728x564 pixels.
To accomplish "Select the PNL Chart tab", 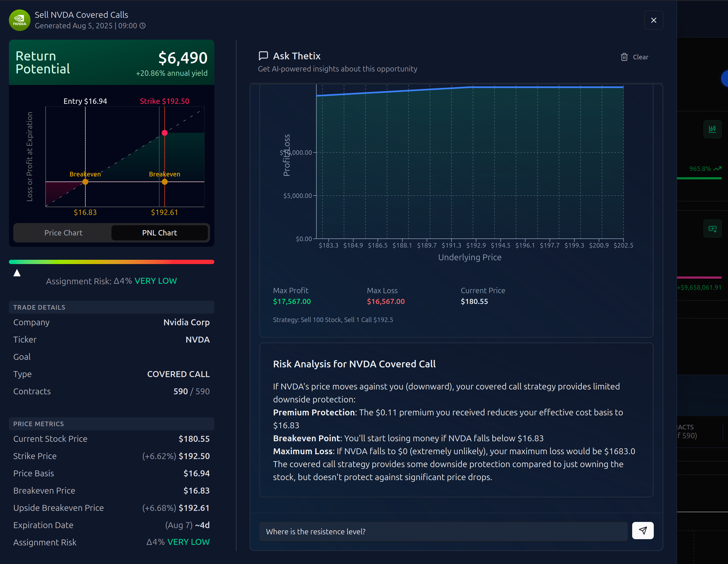I will pos(159,233).
